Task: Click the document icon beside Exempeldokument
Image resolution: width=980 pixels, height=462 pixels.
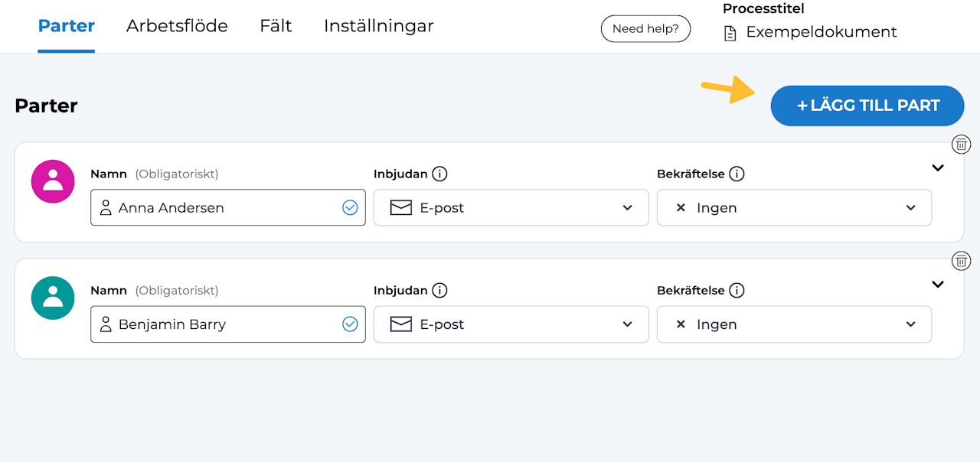Action: (x=730, y=33)
